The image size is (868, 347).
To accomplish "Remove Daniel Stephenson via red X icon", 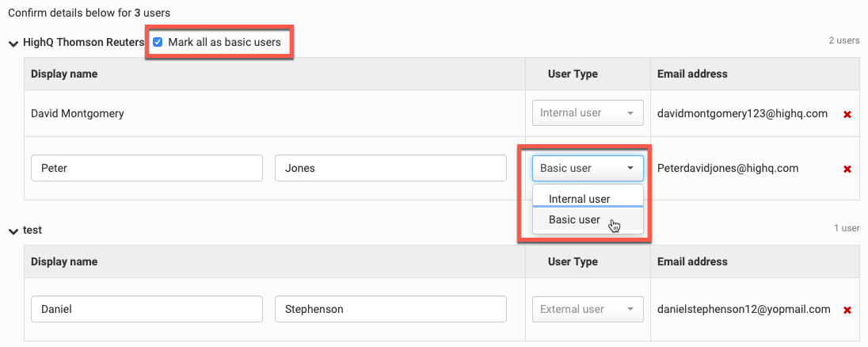I will pos(847,310).
